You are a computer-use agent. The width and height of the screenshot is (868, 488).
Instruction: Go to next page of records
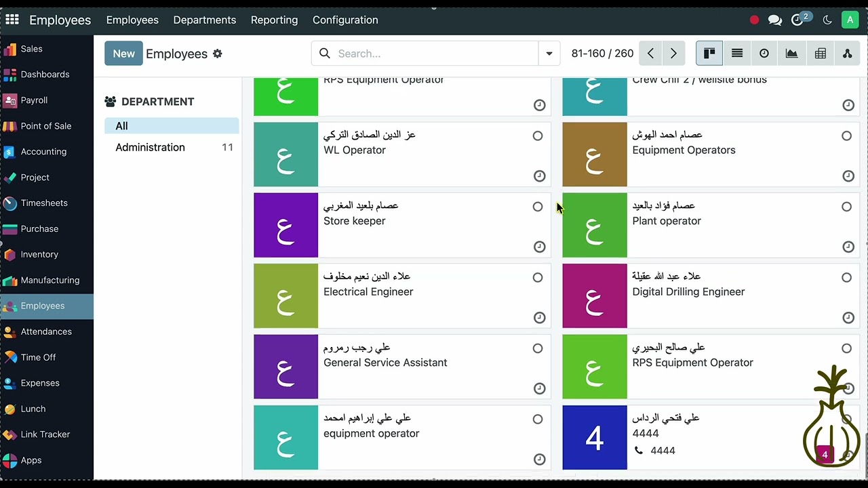coord(673,54)
